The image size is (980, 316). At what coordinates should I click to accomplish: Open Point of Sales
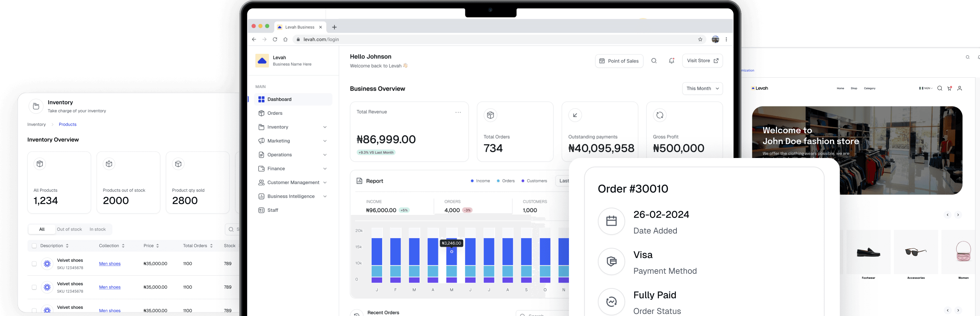[619, 61]
